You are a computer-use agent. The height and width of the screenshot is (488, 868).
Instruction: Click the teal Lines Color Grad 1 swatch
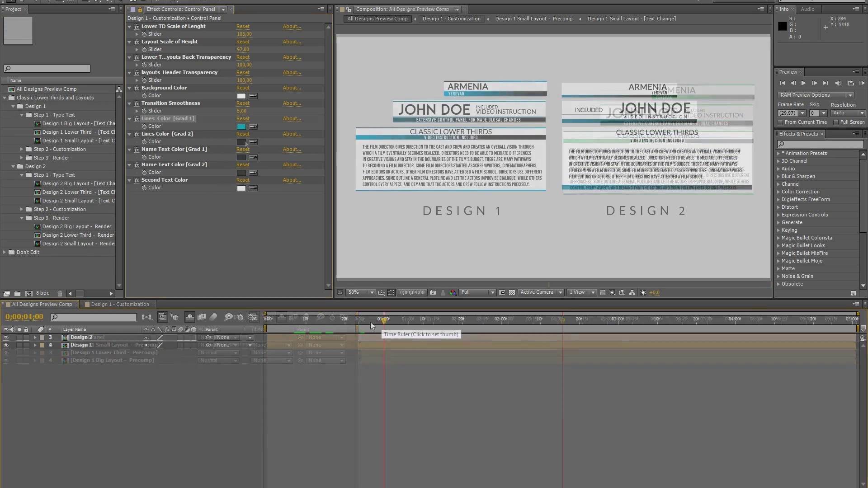click(x=241, y=127)
